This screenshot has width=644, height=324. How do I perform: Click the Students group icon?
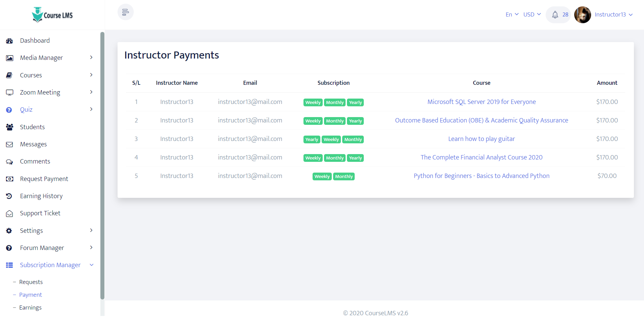9,127
